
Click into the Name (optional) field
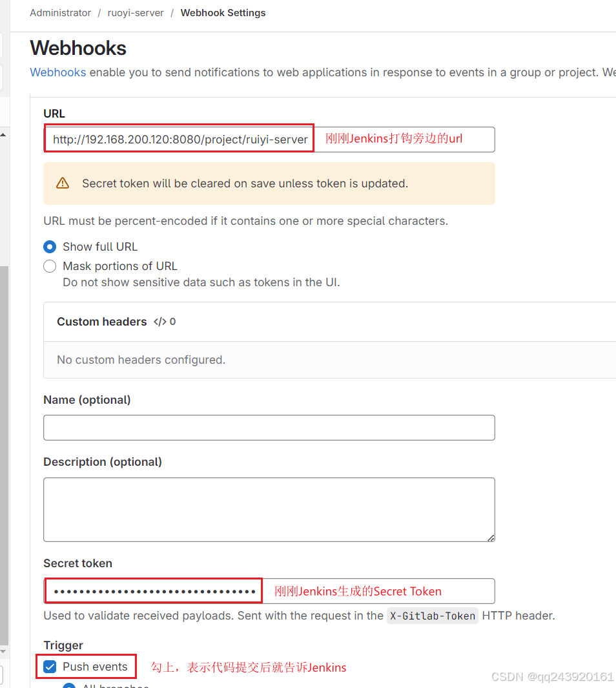269,428
